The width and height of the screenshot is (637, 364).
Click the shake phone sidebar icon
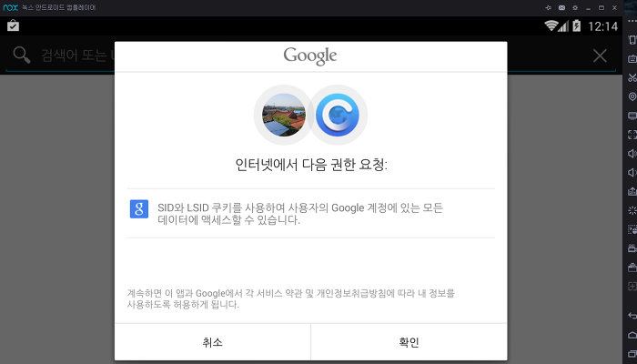point(632,40)
